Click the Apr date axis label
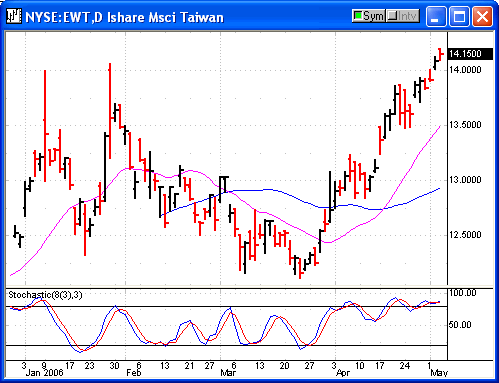The image size is (499, 383). [343, 373]
